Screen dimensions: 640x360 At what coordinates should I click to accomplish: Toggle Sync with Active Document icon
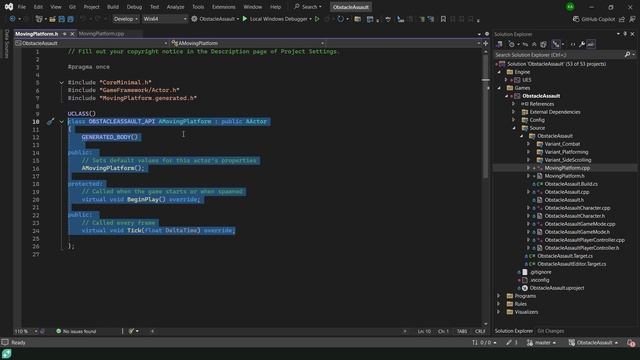pyautogui.click(x=525, y=44)
